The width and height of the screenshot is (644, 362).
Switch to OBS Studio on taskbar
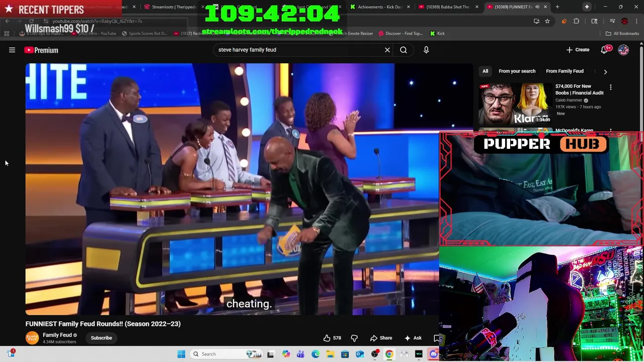pyautogui.click(x=374, y=354)
